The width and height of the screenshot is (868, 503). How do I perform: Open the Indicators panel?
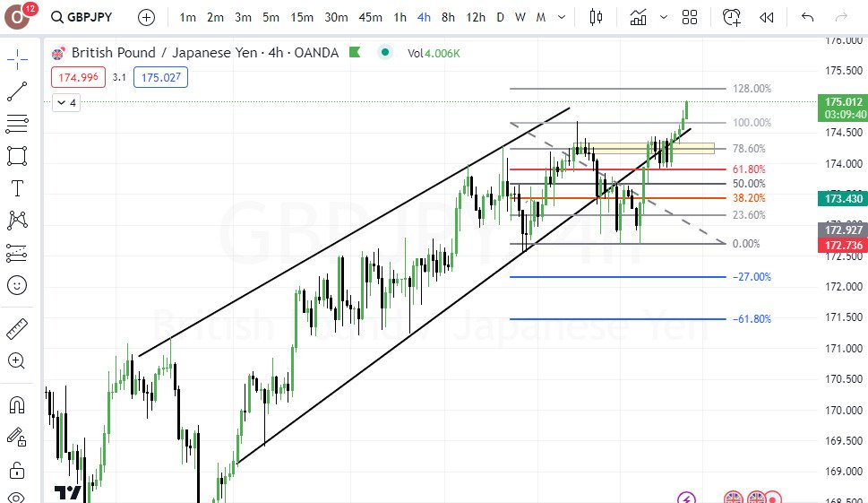click(x=639, y=17)
